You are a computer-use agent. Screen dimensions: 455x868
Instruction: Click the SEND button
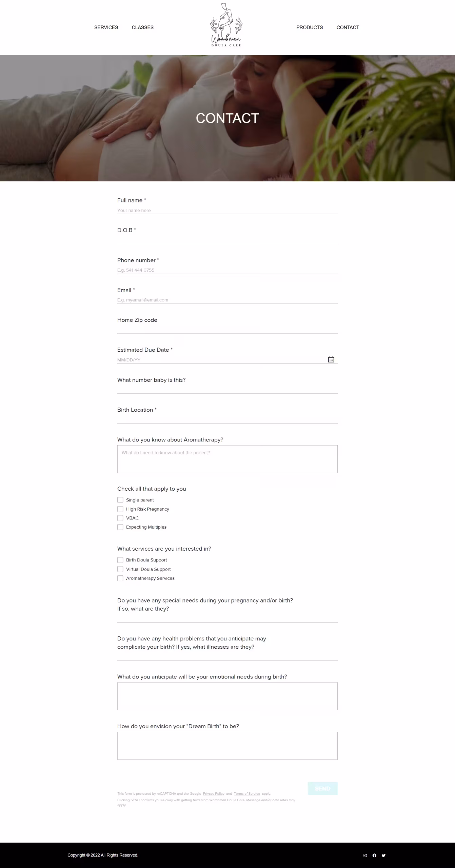(x=322, y=788)
